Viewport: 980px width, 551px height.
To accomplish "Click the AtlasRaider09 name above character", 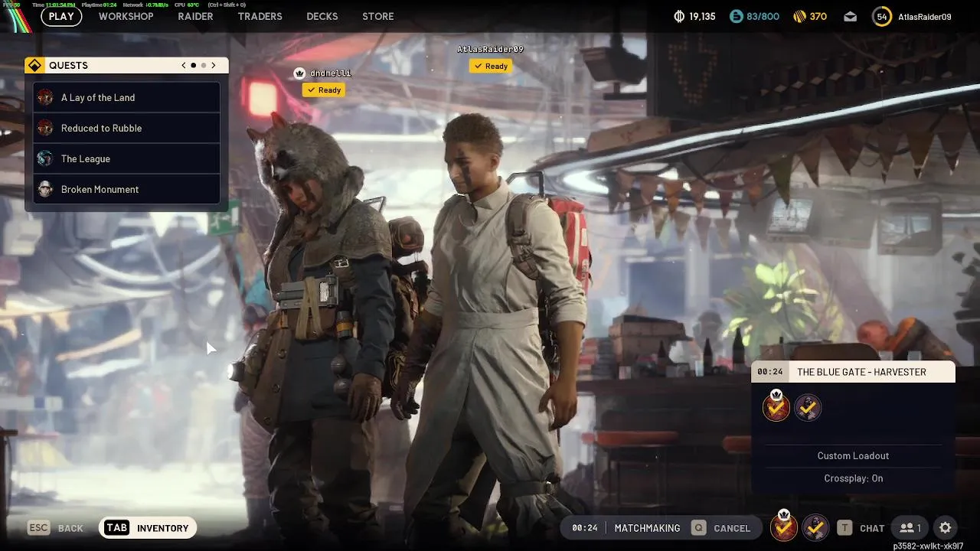I will 490,49.
